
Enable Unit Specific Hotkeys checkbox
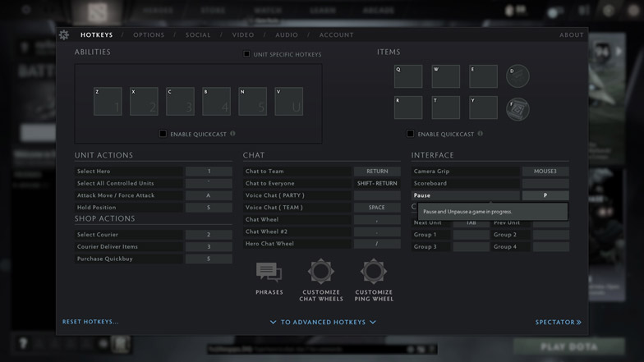[x=246, y=54]
